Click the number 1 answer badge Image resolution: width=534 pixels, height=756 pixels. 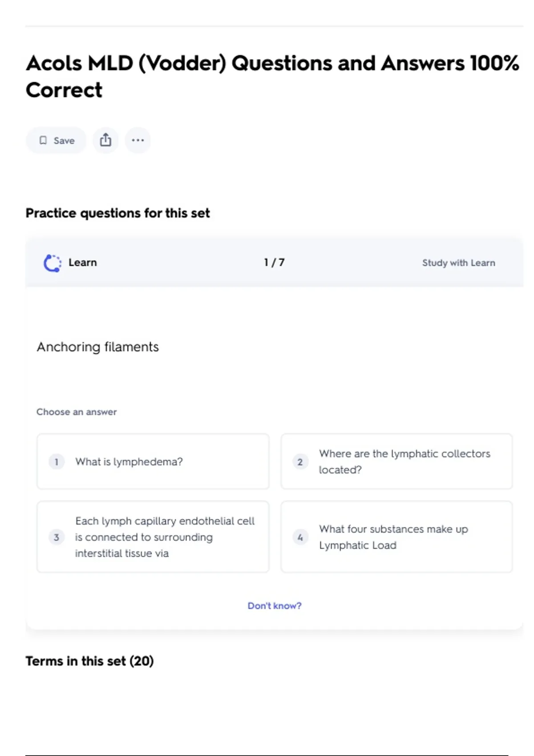tap(57, 462)
